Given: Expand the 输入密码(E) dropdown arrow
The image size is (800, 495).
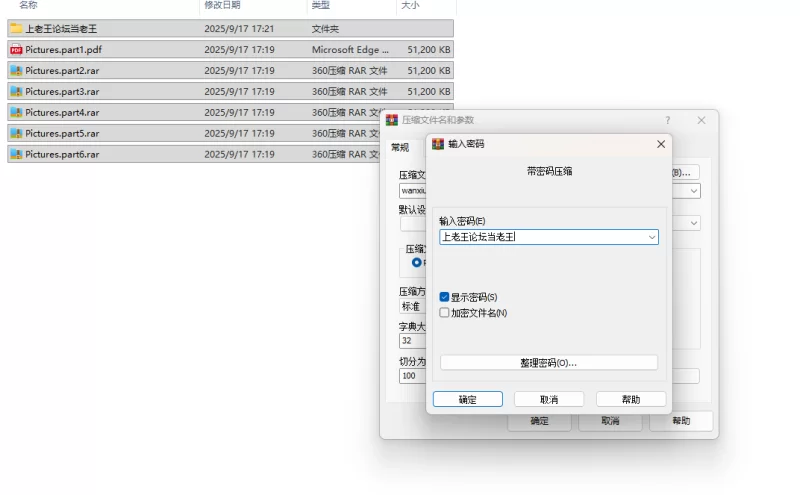Looking at the screenshot, I should coord(652,237).
